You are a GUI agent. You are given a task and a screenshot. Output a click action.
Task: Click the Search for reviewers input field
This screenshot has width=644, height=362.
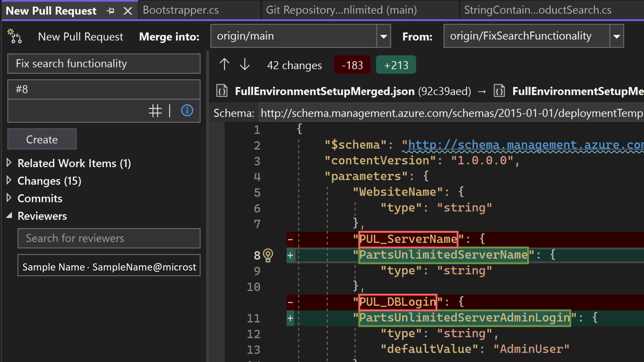pos(109,238)
